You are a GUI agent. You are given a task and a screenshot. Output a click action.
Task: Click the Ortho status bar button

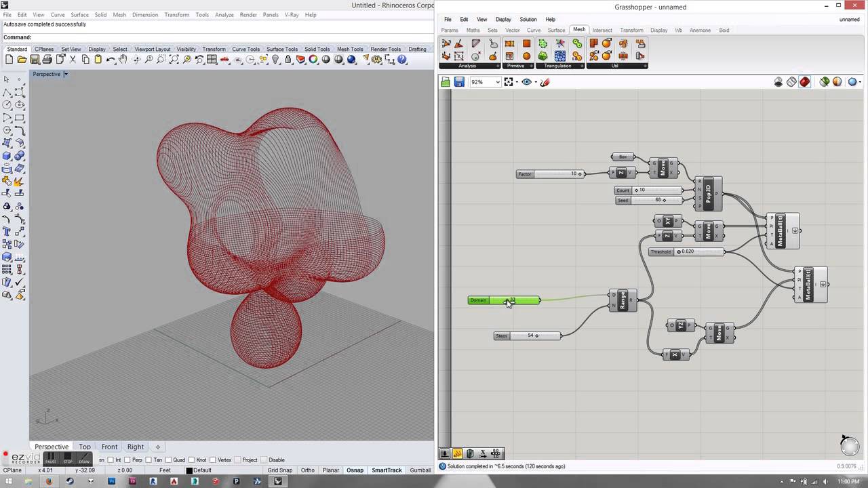308,470
